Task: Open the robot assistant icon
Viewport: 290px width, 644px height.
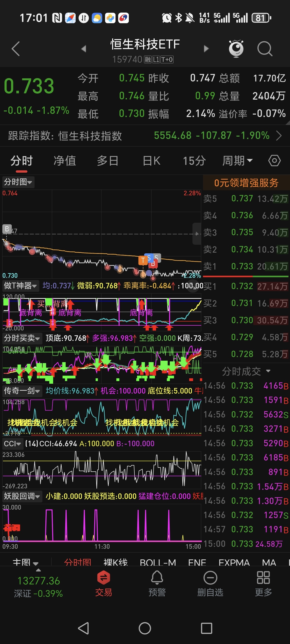Action: coord(236,49)
